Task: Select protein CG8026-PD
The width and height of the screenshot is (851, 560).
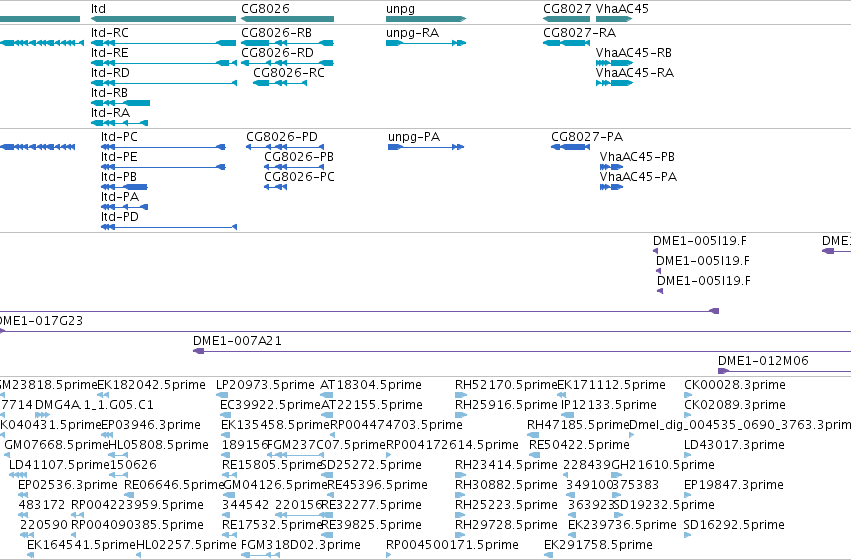Action: (x=282, y=137)
